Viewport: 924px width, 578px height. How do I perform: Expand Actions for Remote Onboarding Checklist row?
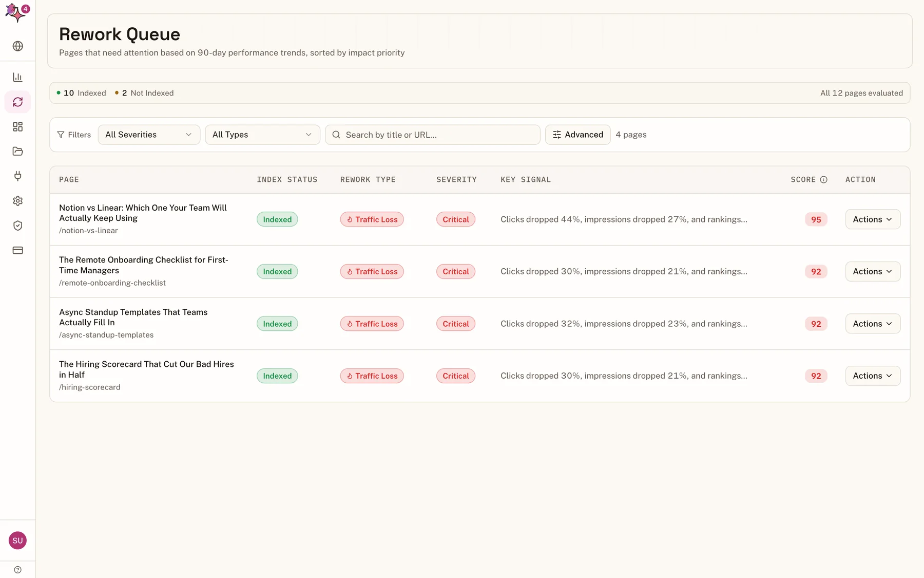[873, 271]
